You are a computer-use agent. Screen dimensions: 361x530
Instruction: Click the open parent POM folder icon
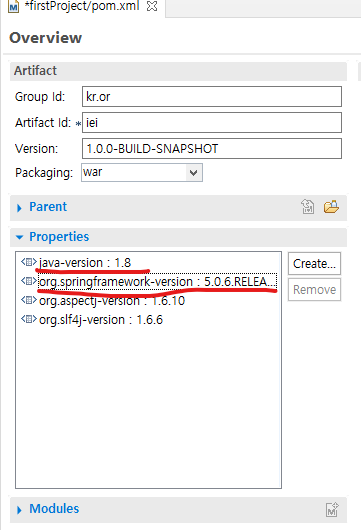tap(331, 207)
